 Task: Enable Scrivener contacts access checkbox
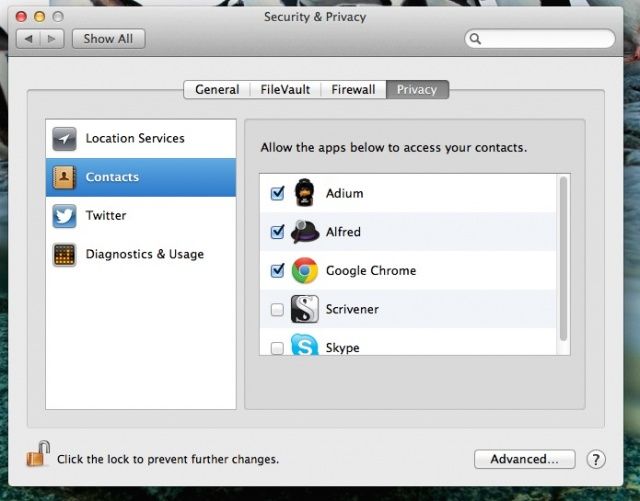[x=277, y=310]
